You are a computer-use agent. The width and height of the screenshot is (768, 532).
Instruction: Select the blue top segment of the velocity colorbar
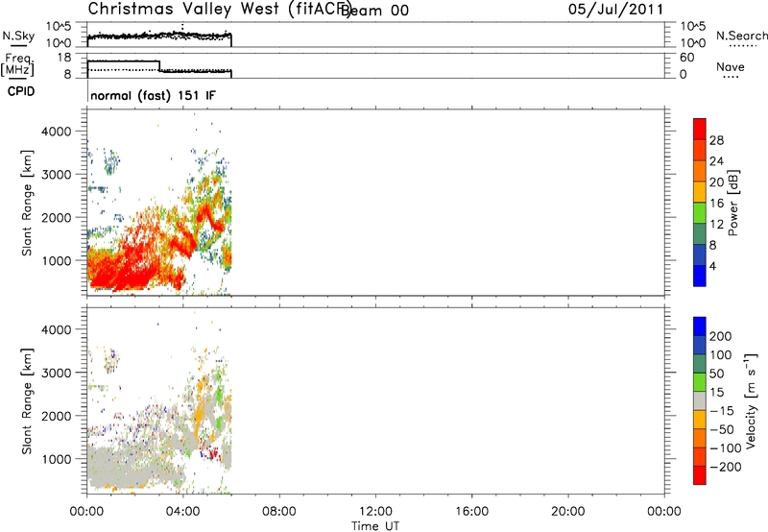(700, 326)
